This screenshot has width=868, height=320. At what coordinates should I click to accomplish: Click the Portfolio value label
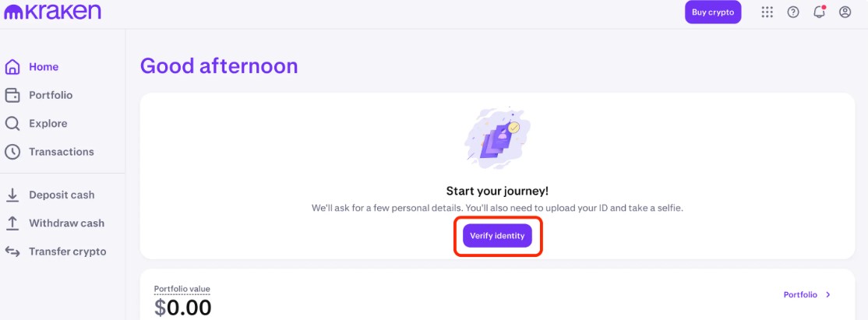point(182,290)
